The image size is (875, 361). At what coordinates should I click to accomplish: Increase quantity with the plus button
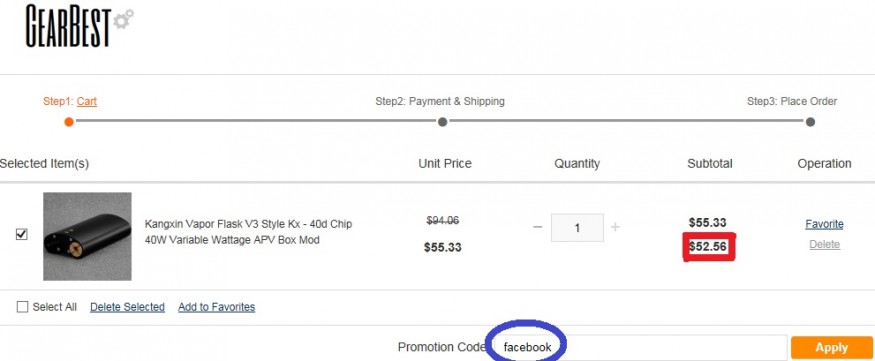[x=615, y=227]
